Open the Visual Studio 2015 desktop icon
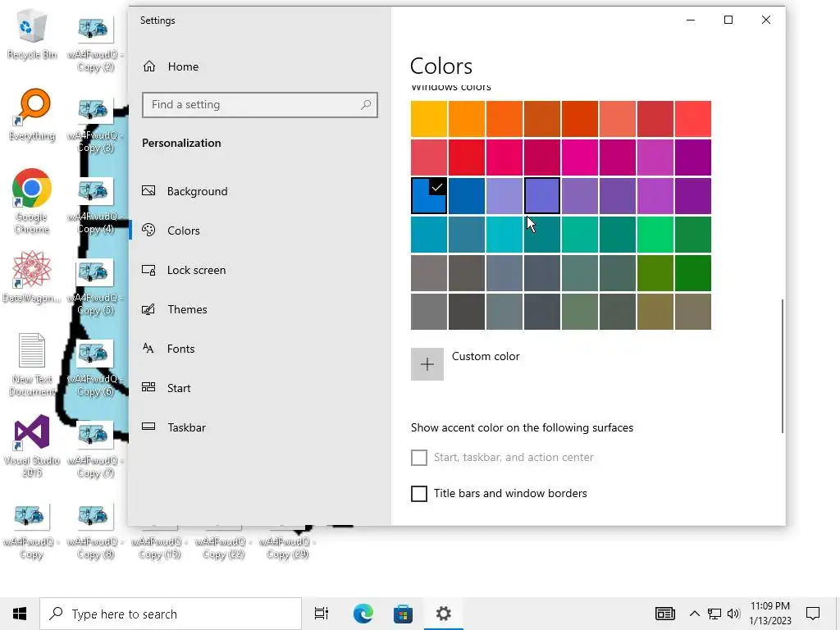 32,445
